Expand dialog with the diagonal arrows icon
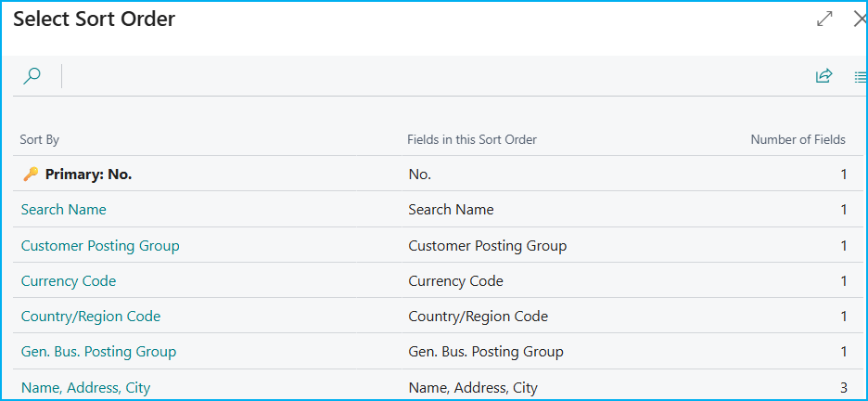This screenshot has width=868, height=401. [824, 19]
